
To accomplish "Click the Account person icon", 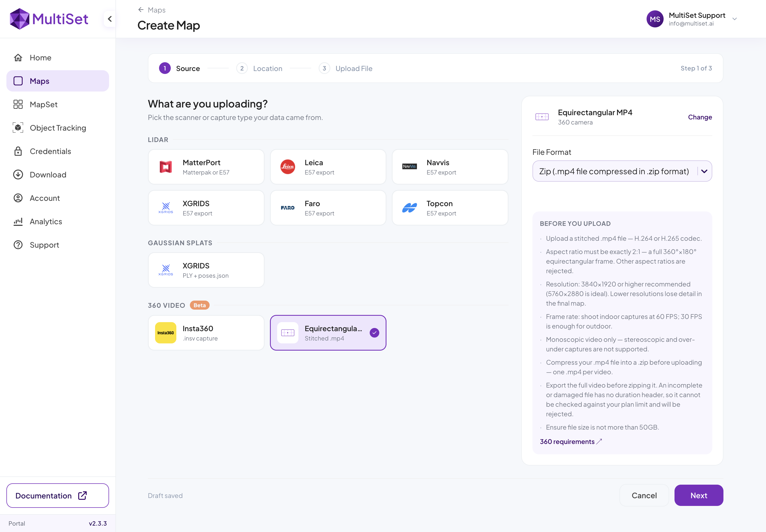I will (18, 198).
